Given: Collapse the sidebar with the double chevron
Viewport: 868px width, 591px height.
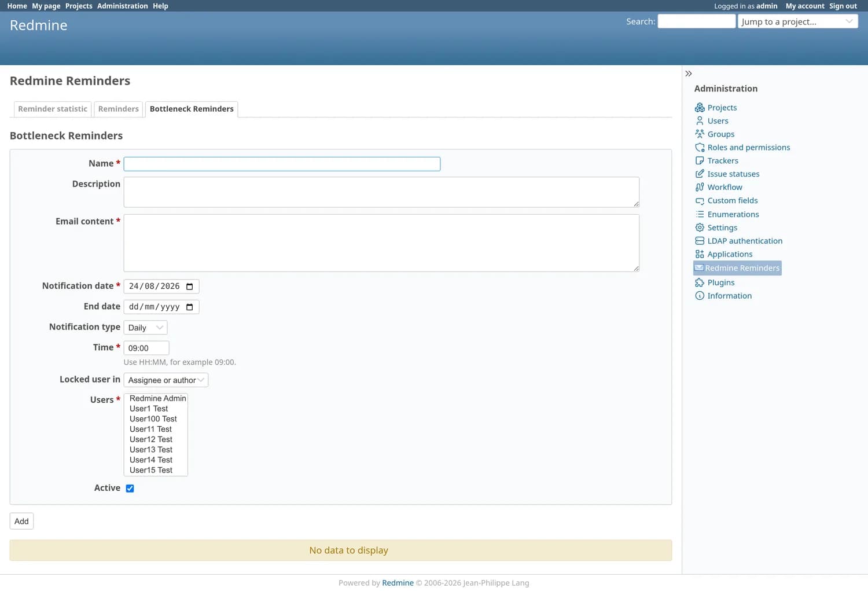Looking at the screenshot, I should (689, 74).
